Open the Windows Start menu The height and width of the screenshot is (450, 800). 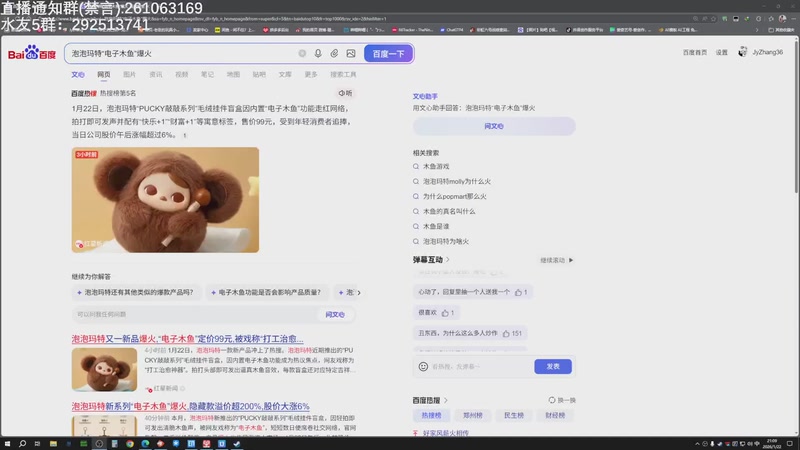point(7,444)
